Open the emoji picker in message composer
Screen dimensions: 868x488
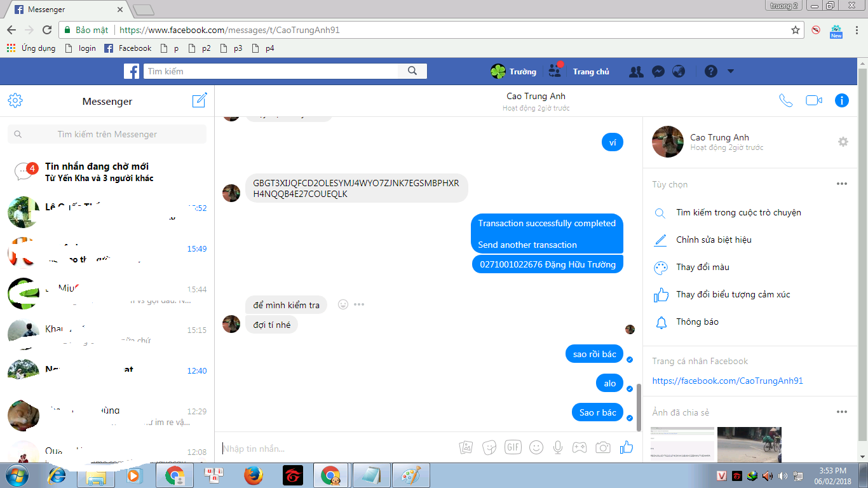coord(536,447)
